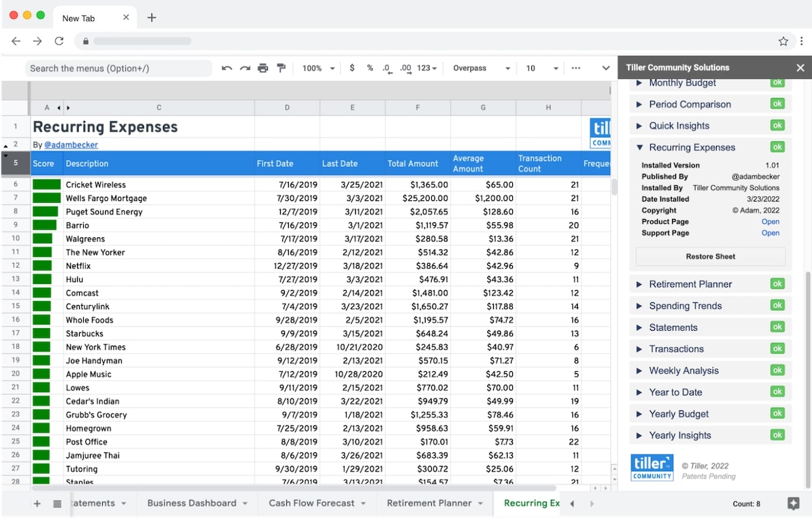The width and height of the screenshot is (812, 520).
Task: Click the green score bar for Netflix
Action: (42, 266)
